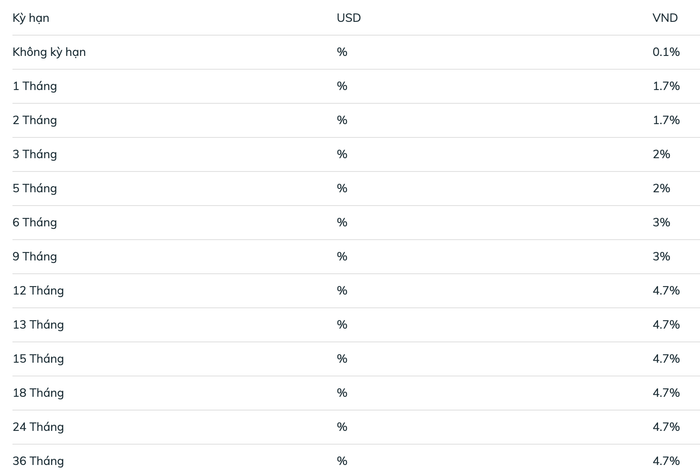Viewport: 700px width, 476px height.
Task: Click the VND rate for 24 Tháng
Action: pos(666,426)
